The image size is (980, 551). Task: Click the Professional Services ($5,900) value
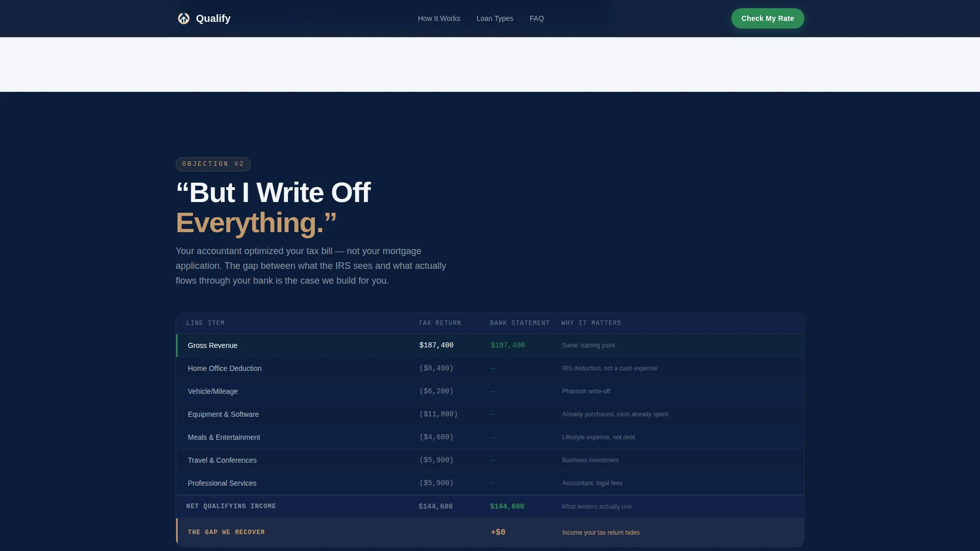click(436, 483)
